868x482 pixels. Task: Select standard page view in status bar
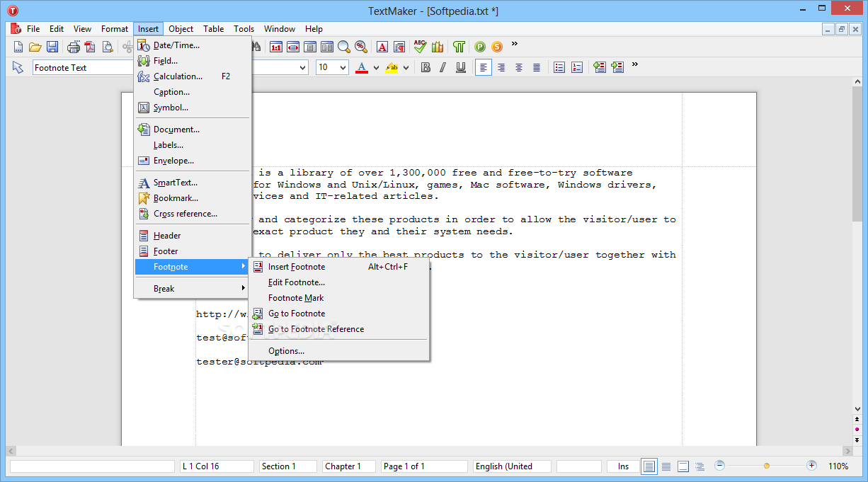649,466
